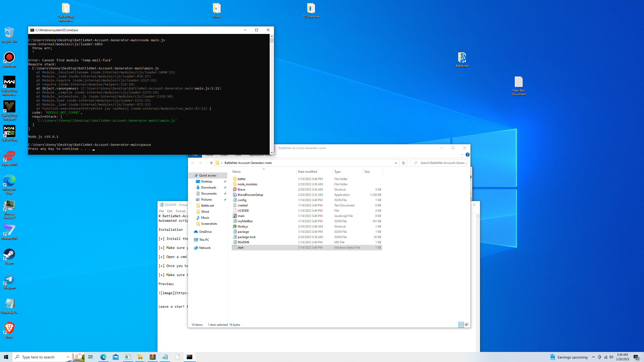Screen dimensions: 644x362
Task: Click the Refresh button in the address bar
Action: (403, 163)
